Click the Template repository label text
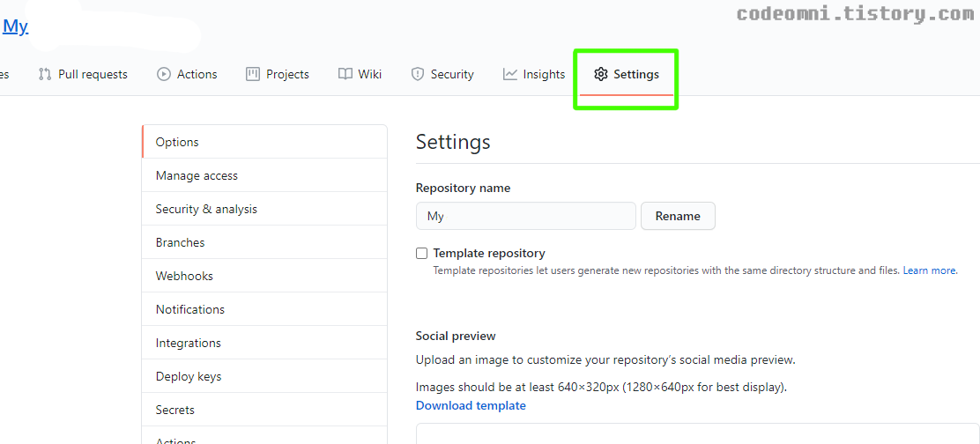The height and width of the screenshot is (444, 980). point(489,254)
